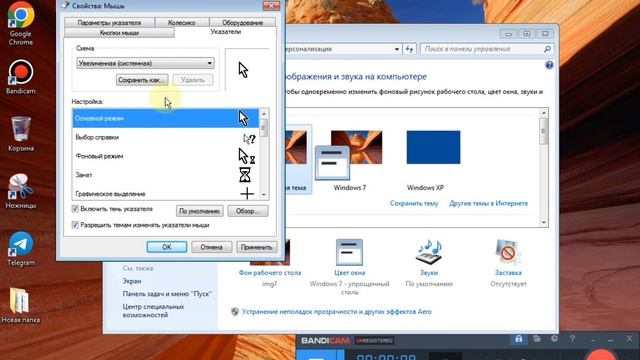The height and width of the screenshot is (360, 640).
Task: Select the Указатели tab
Action: pos(225,32)
